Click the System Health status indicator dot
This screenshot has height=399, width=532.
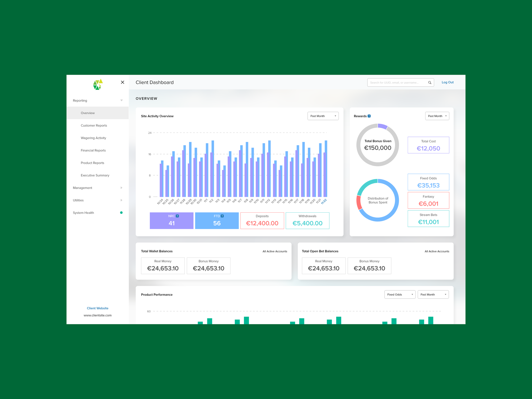click(121, 213)
